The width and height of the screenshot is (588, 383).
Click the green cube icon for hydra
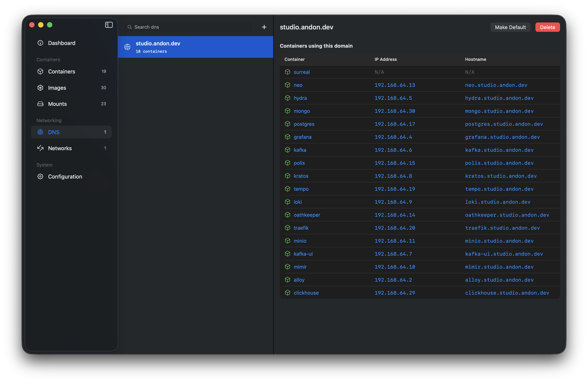pyautogui.click(x=287, y=98)
